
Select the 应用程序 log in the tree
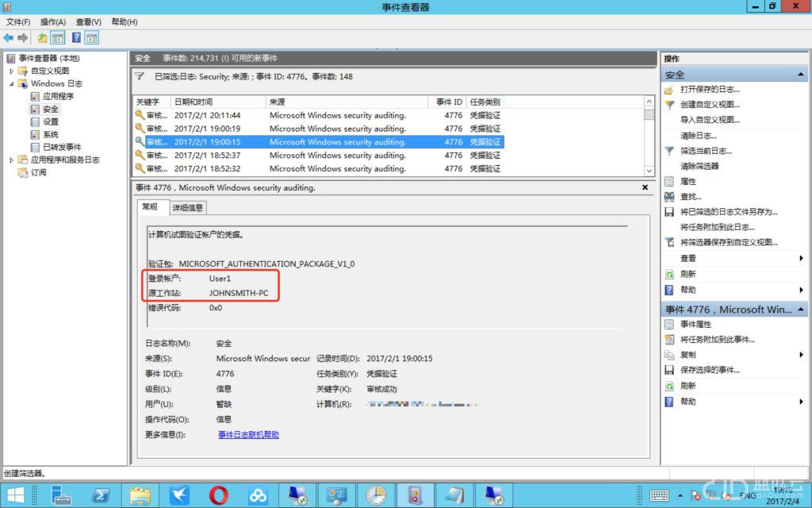click(57, 96)
